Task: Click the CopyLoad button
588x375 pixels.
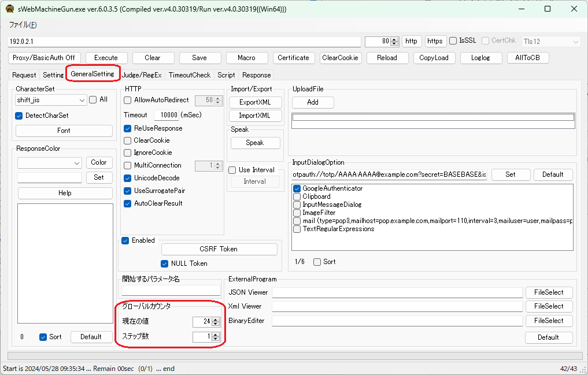Action: [434, 58]
